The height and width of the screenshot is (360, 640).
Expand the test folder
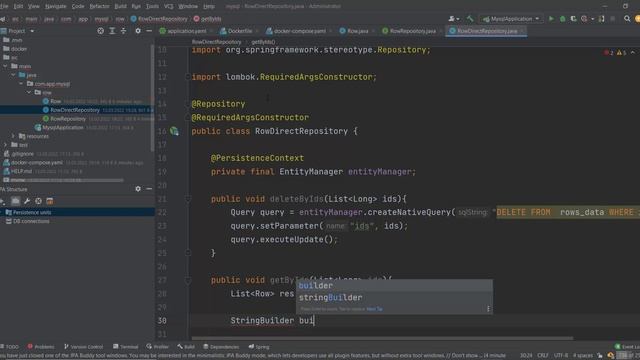(5, 145)
